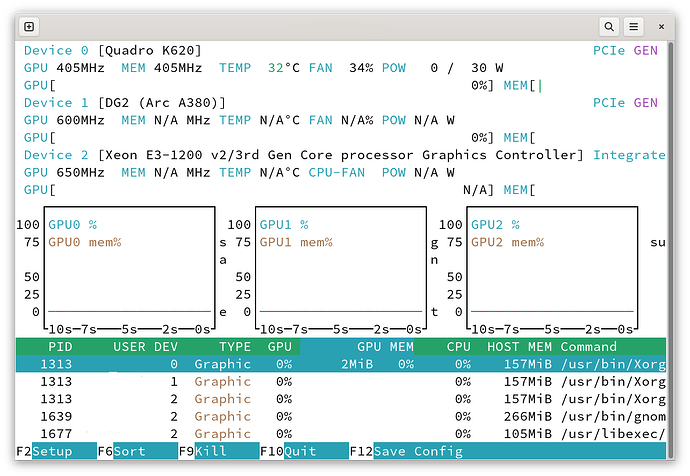Click the CPU-FAN label

[x=336, y=172]
